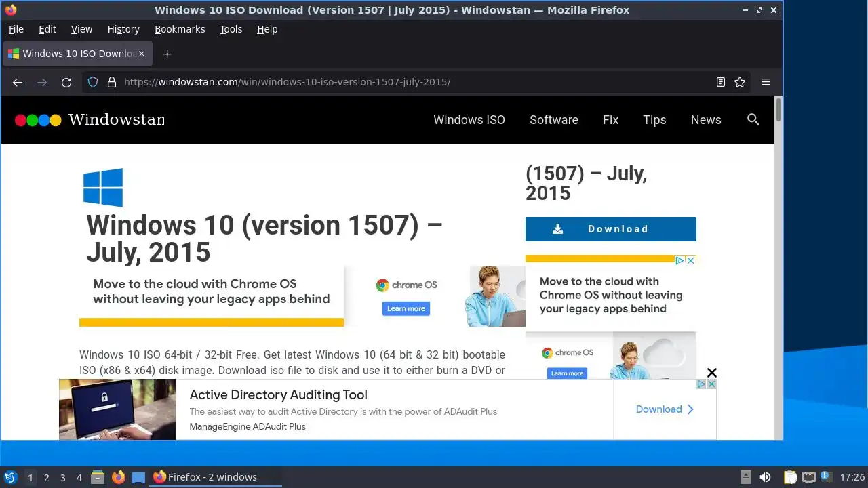Open the Software nav link
Screen dimensions: 868x488
[x=554, y=120]
